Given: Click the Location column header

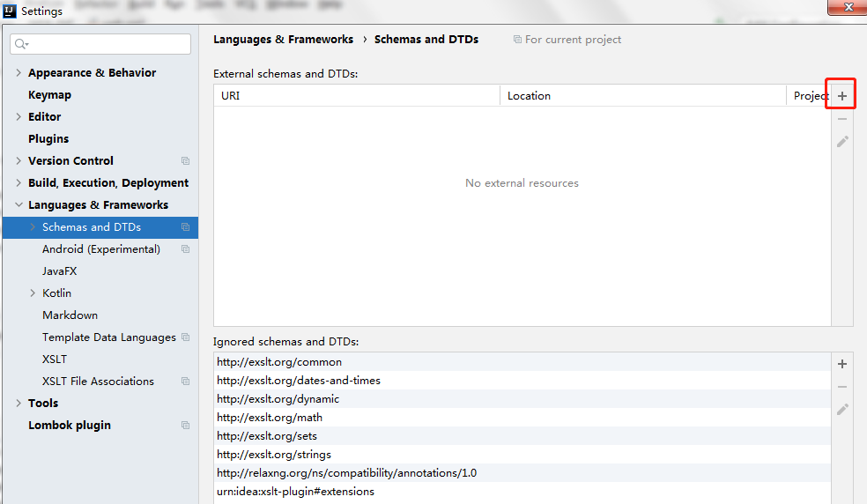Looking at the screenshot, I should click(643, 96).
